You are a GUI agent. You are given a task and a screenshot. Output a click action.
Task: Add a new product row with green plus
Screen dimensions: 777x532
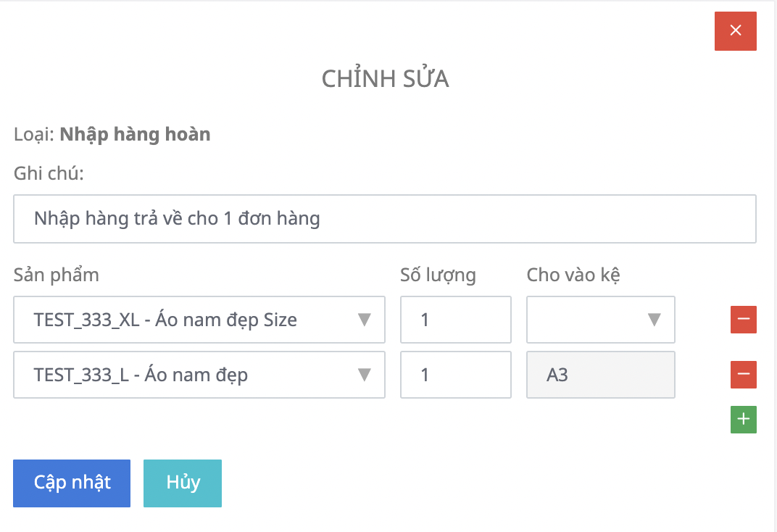pos(743,420)
